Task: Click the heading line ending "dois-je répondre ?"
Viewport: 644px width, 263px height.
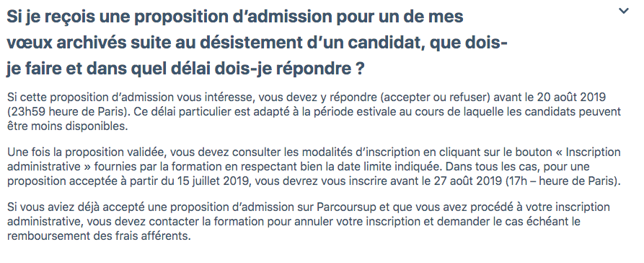Action: tap(185, 69)
